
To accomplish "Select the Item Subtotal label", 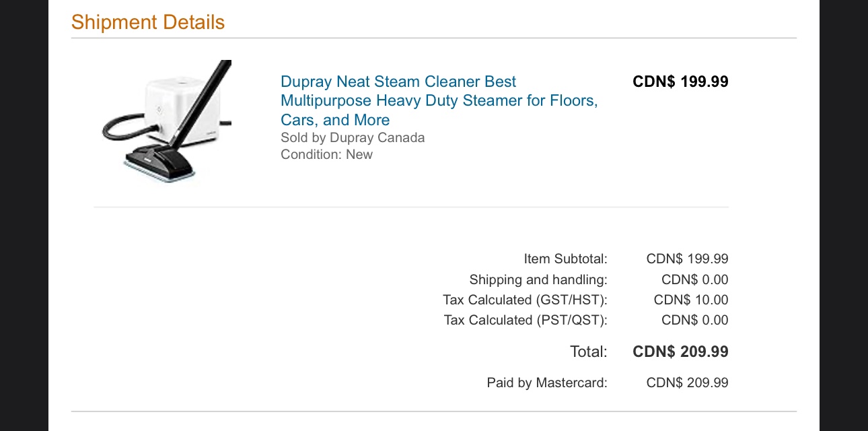I will tap(566, 259).
